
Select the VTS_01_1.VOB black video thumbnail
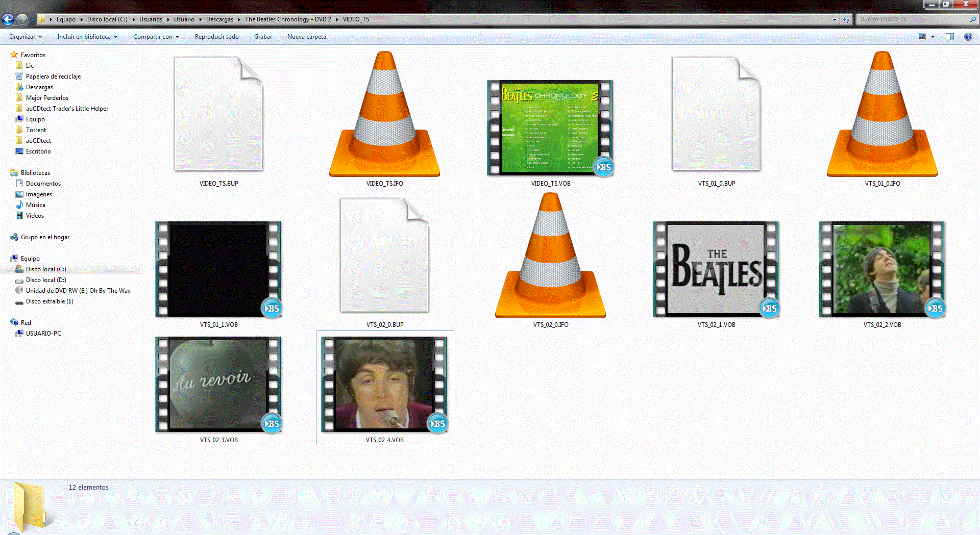pyautogui.click(x=218, y=269)
